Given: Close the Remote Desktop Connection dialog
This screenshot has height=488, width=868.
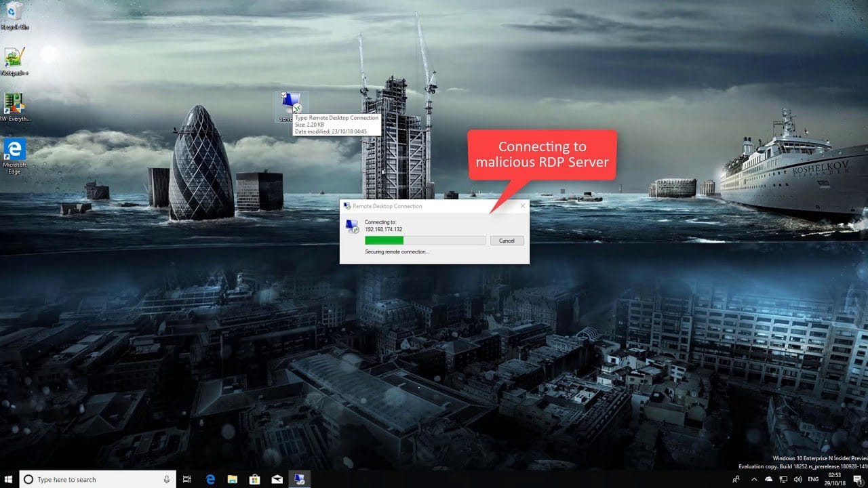Looking at the screenshot, I should tap(522, 205).
